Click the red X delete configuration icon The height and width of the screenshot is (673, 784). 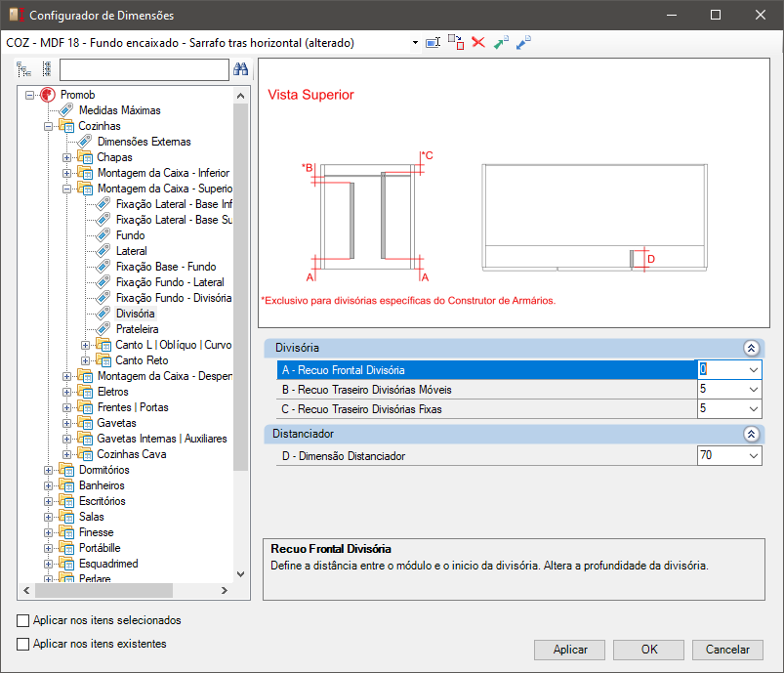tap(478, 43)
